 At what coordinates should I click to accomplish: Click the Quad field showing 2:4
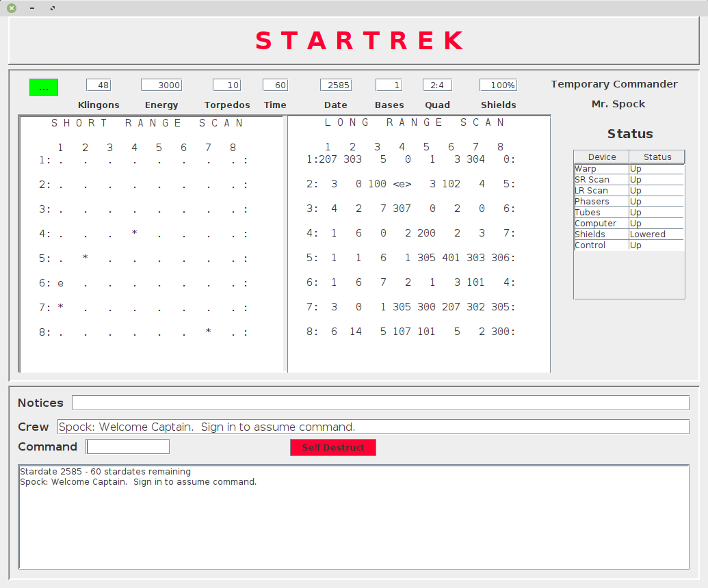point(437,85)
